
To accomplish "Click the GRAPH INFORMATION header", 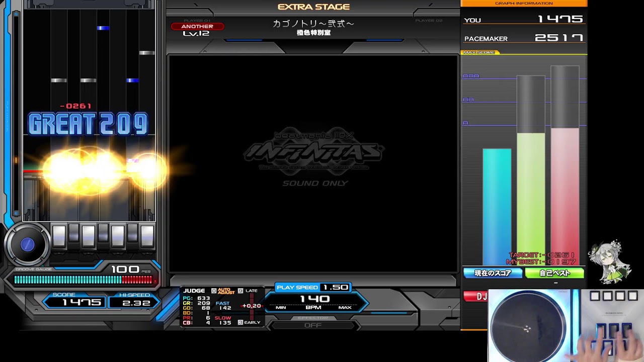I will (524, 4).
